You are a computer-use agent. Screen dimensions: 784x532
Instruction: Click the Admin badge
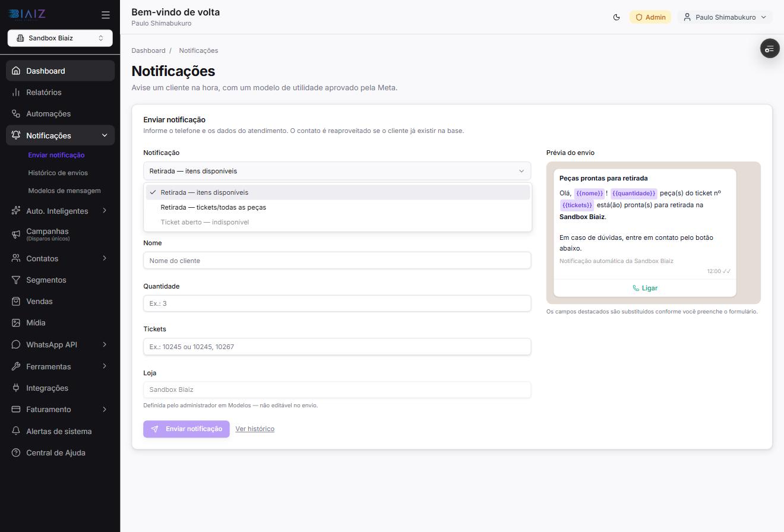point(650,17)
